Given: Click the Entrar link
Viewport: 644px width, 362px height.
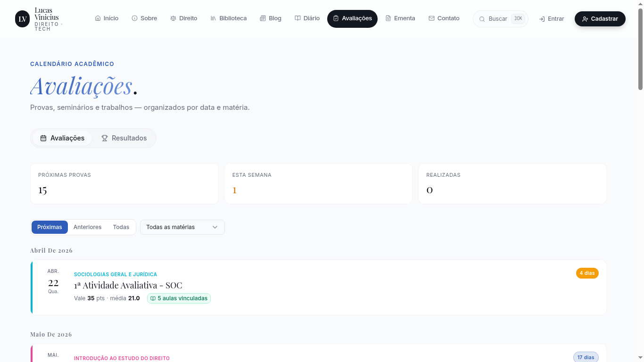Looking at the screenshot, I should coord(552,19).
